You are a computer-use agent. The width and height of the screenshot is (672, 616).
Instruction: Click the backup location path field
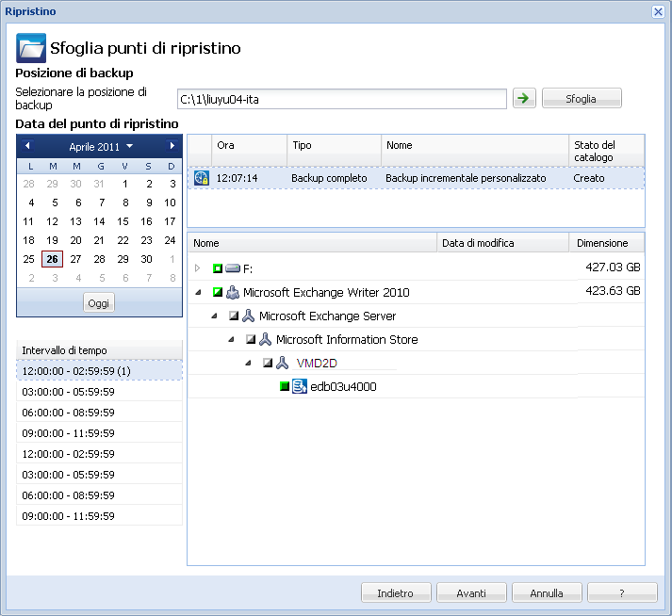click(342, 99)
